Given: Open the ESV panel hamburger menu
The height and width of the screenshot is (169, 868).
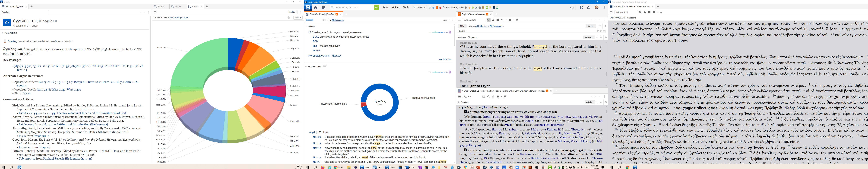Looking at the screenshot, I should (459, 20).
